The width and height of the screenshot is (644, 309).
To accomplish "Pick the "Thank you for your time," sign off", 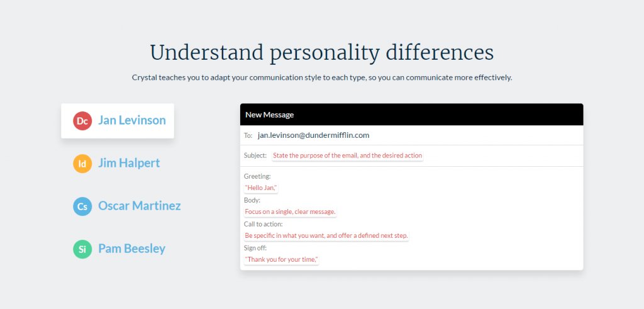I will pyautogui.click(x=281, y=260).
